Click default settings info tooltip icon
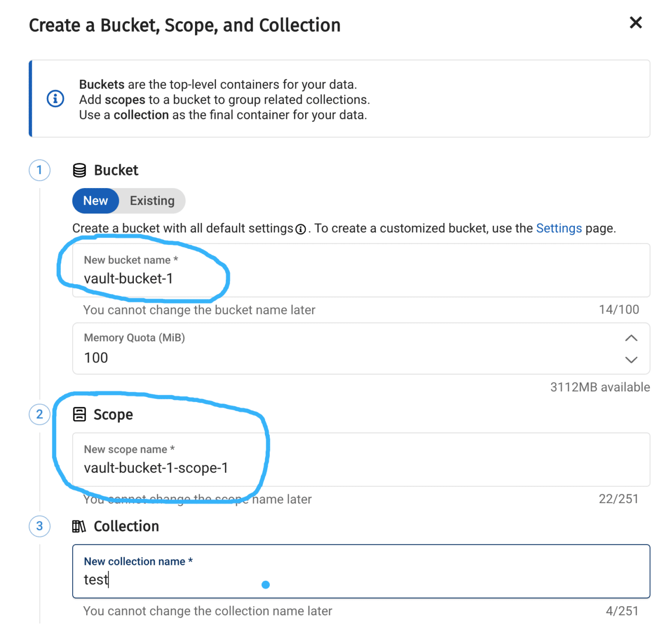 [301, 229]
